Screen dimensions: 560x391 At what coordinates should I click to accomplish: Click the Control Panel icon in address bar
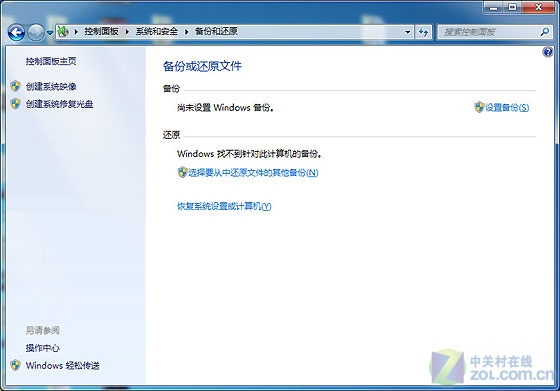click(x=63, y=31)
